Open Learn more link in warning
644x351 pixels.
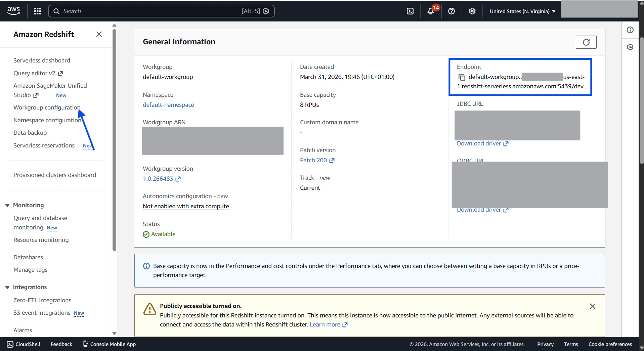pyautogui.click(x=328, y=324)
